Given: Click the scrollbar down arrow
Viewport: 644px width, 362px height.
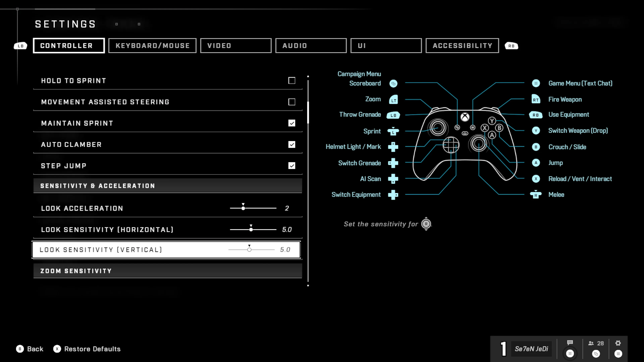Looking at the screenshot, I should [x=308, y=286].
